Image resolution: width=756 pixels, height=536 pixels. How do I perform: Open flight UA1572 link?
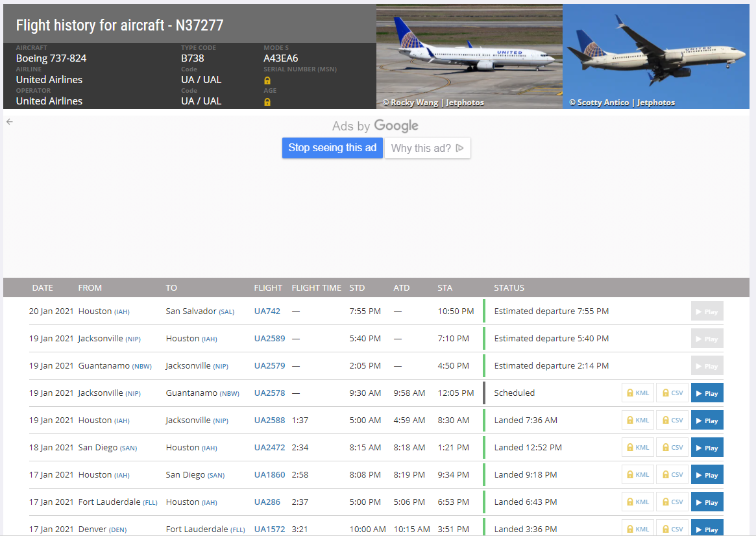[269, 530]
